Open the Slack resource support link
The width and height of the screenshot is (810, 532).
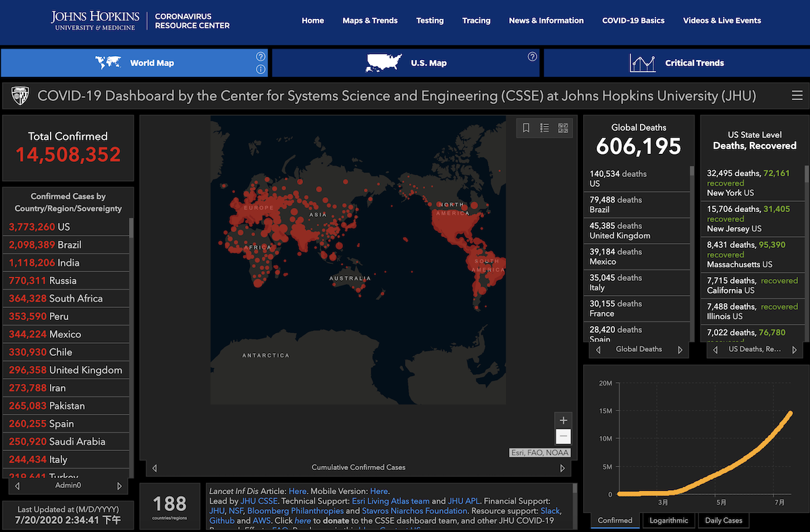click(x=551, y=511)
